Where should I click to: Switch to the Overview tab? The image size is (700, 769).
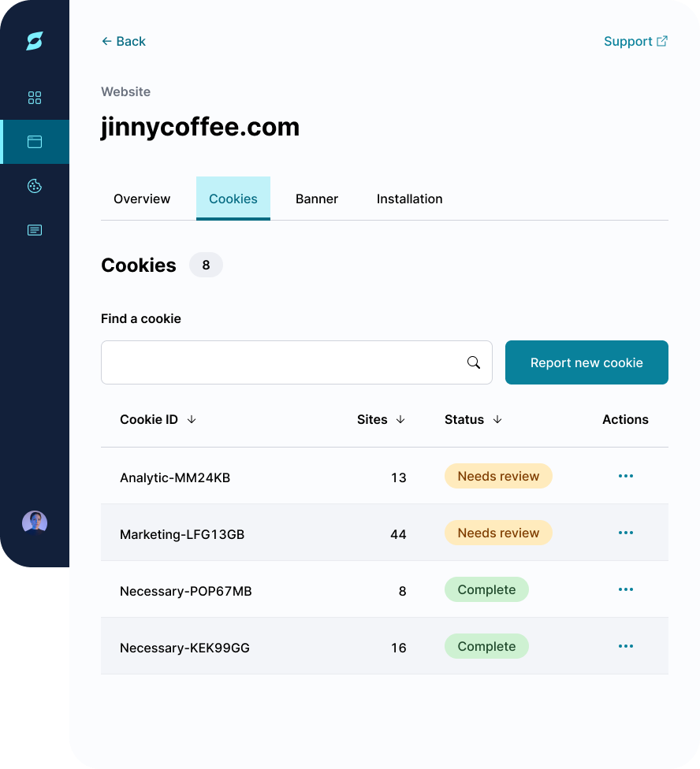142,199
